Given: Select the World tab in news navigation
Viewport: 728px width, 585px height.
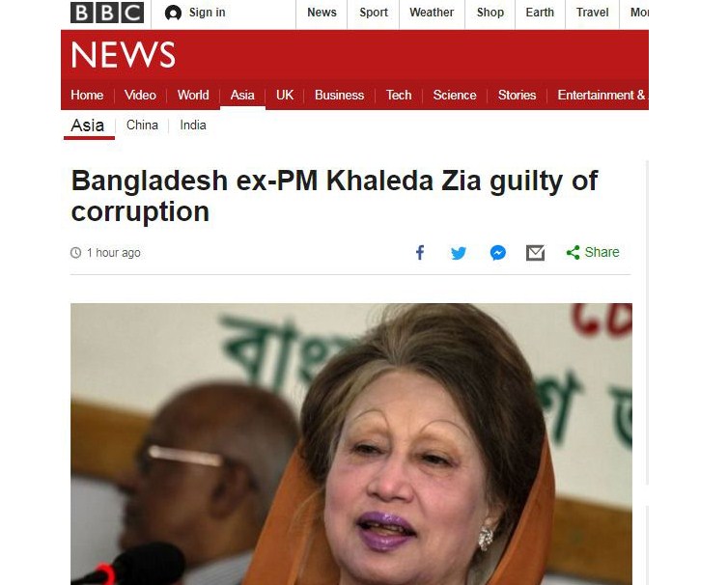Looking at the screenshot, I should (x=193, y=96).
